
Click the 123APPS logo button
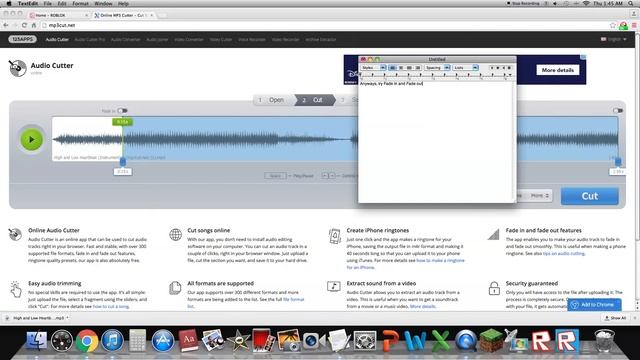pyautogui.click(x=22, y=39)
